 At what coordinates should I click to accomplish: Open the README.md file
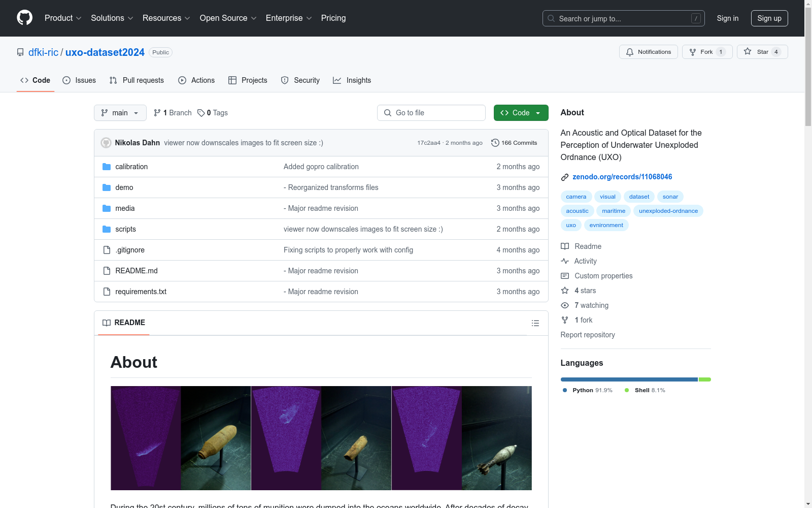[x=137, y=271]
